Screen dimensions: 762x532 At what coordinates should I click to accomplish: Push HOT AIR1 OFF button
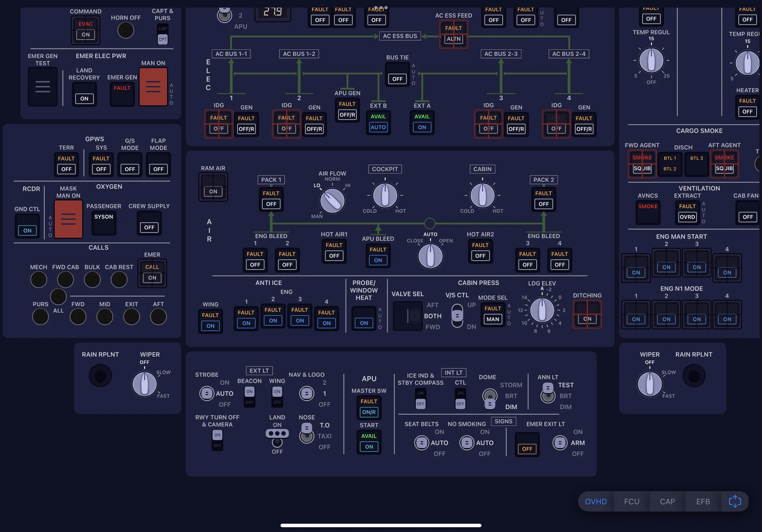[334, 251]
